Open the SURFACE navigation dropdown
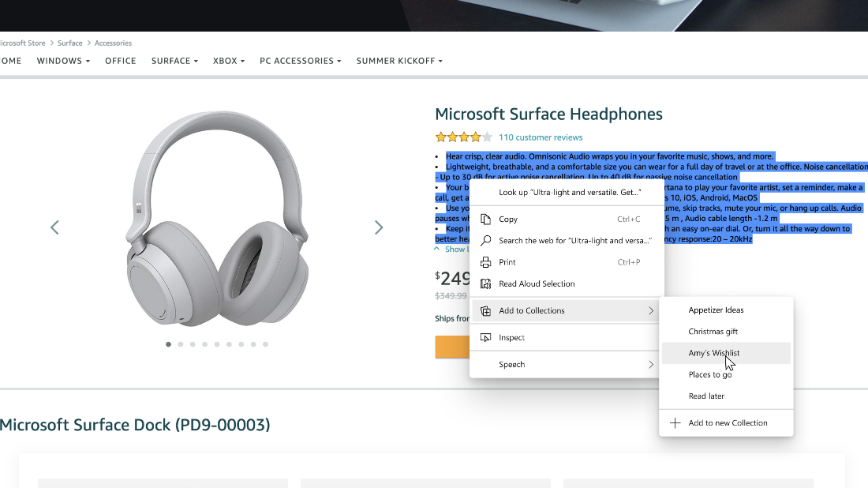The image size is (868, 488). pyautogui.click(x=174, y=61)
